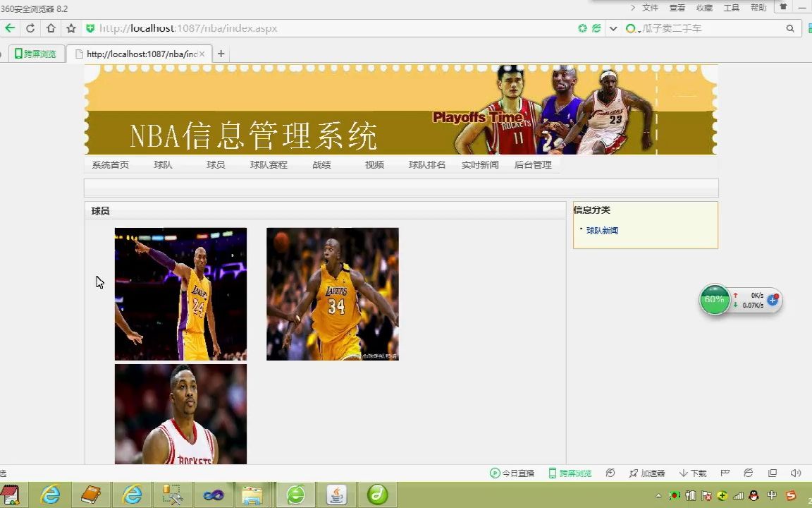Click the page refresh icon in browser toolbar
This screenshot has width=812, height=508.
click(30, 28)
